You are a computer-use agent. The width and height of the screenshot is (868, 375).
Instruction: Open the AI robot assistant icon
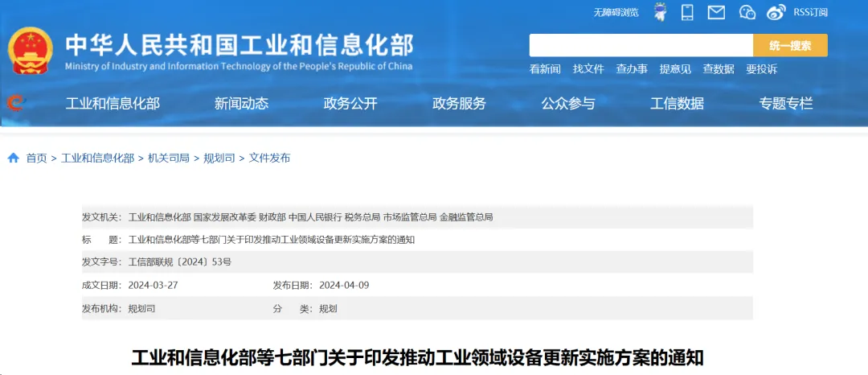[x=659, y=12]
